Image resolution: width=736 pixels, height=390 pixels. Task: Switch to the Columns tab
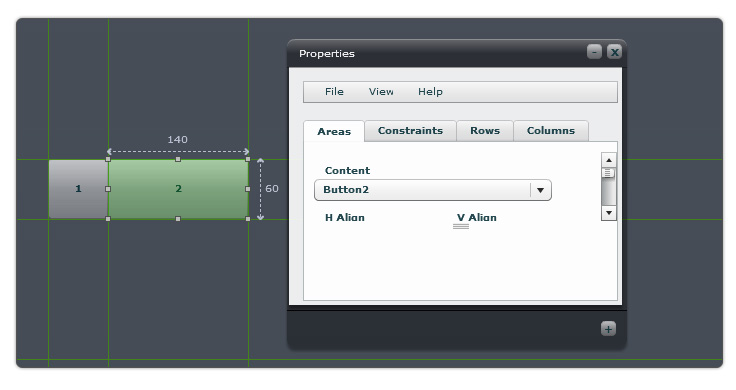(x=551, y=130)
